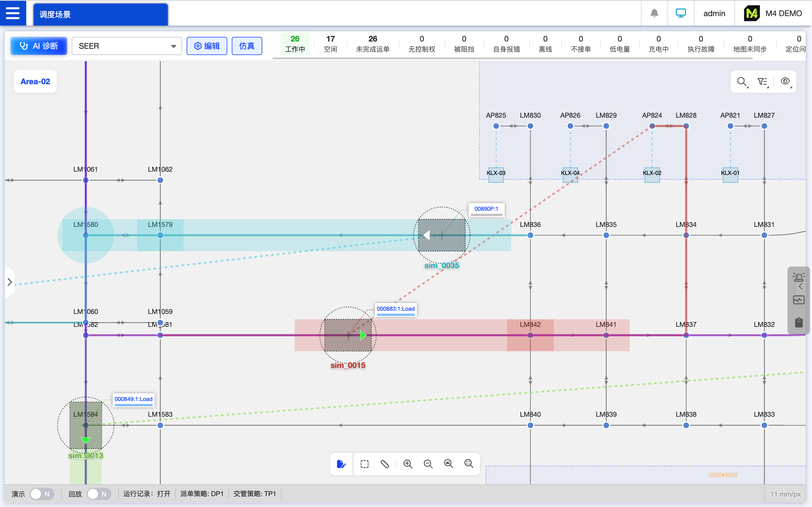Open the alarm siren panel icon
The width and height of the screenshot is (812, 507).
pos(798,277)
